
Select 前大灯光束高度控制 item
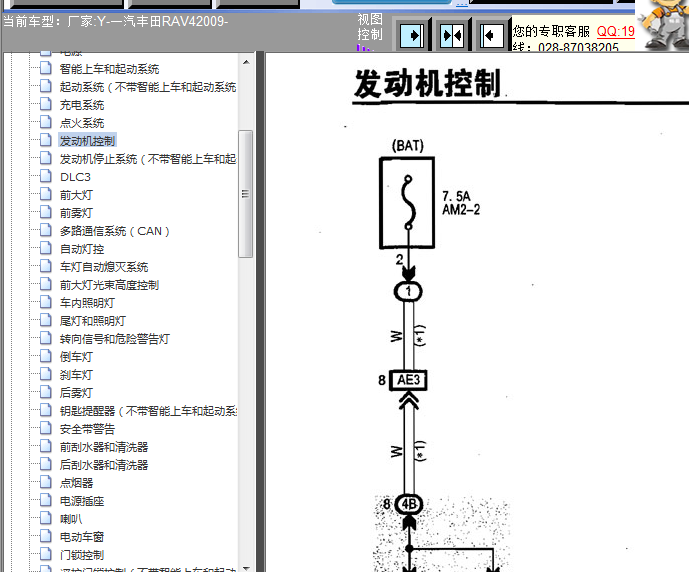[x=109, y=285]
